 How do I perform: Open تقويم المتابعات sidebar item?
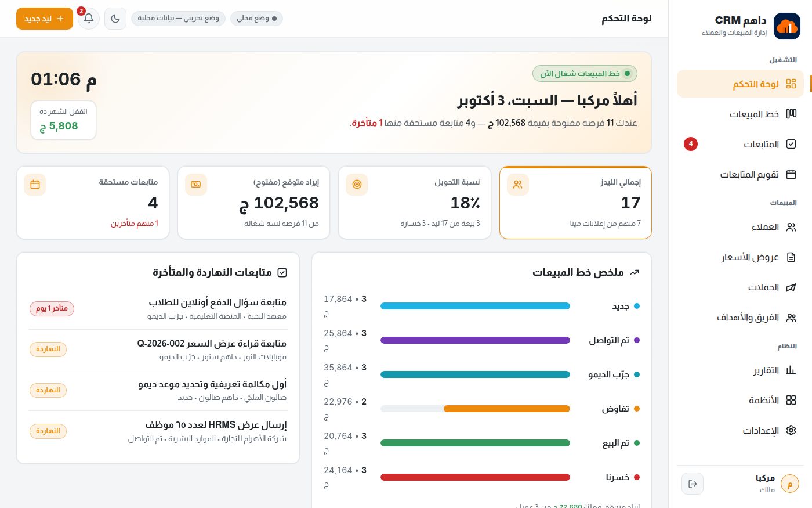[740, 175]
